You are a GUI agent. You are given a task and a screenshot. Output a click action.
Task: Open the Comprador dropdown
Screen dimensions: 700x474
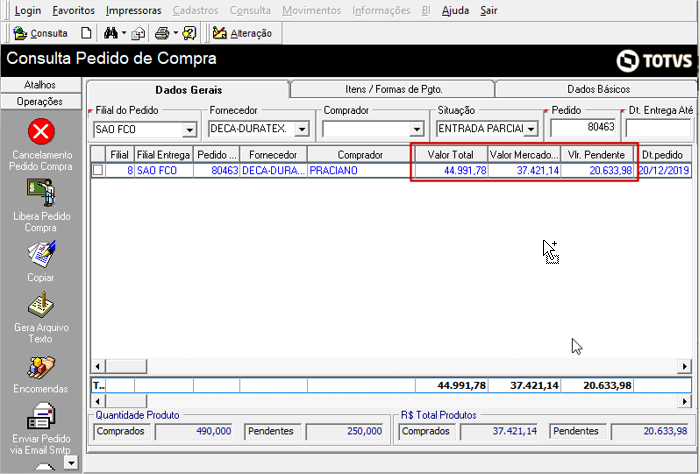[417, 129]
